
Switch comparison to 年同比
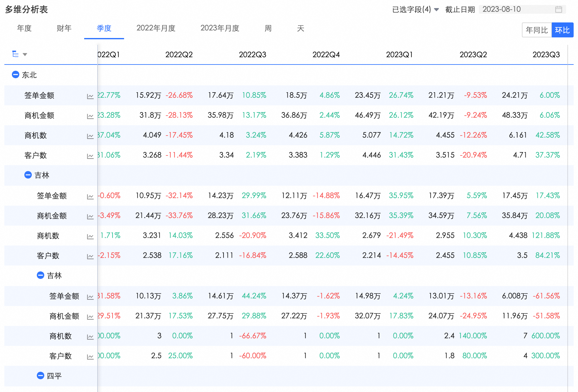tap(537, 30)
